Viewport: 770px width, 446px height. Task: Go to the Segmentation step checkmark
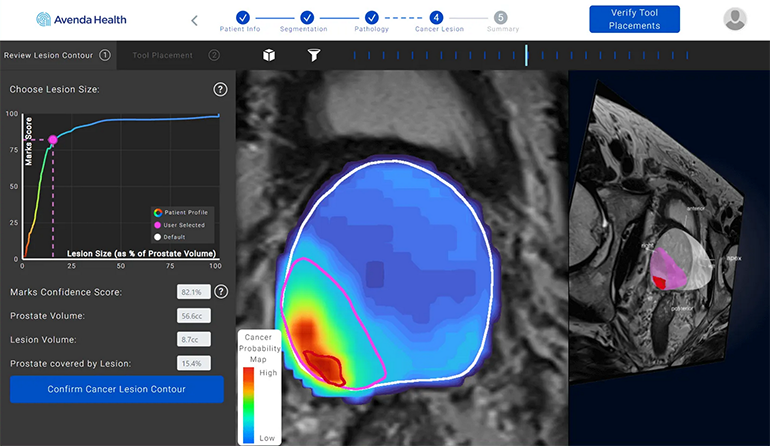307,17
